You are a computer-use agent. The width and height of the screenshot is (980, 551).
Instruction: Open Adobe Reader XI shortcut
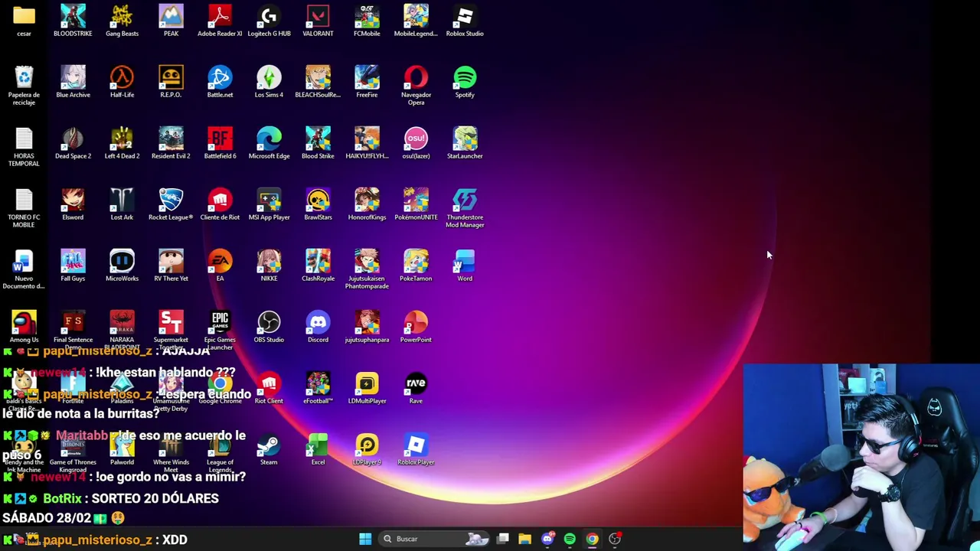(220, 21)
